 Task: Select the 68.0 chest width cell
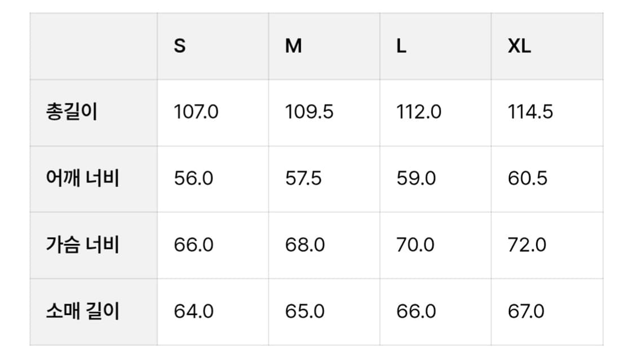pyautogui.click(x=305, y=245)
